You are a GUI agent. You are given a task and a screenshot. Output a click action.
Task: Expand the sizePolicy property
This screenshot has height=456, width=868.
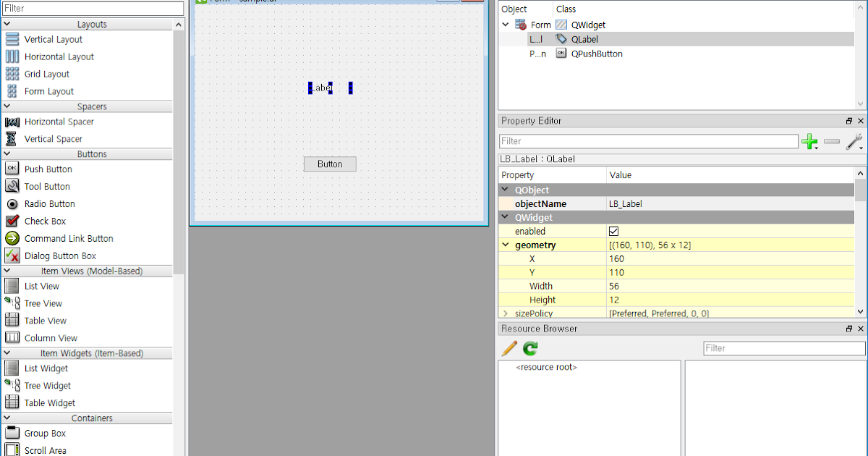coord(506,313)
